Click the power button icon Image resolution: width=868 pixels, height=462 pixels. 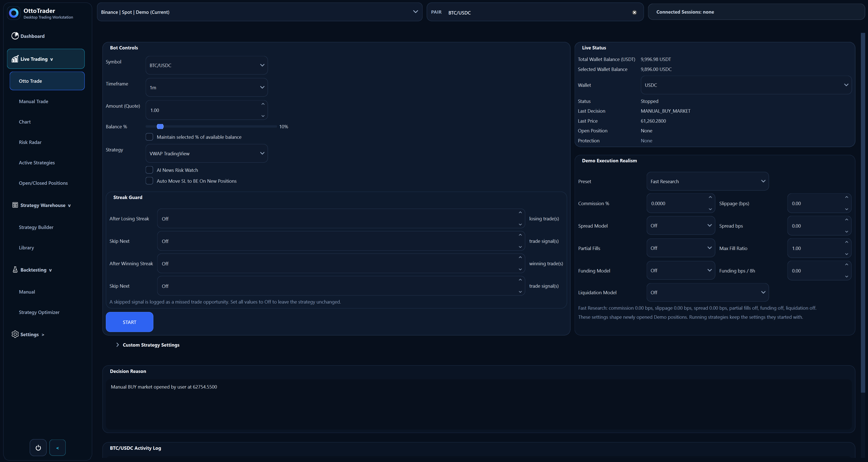pos(38,448)
